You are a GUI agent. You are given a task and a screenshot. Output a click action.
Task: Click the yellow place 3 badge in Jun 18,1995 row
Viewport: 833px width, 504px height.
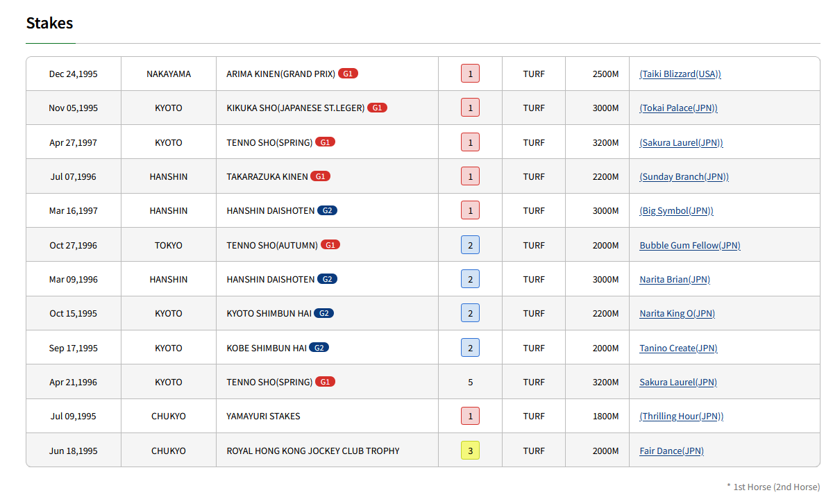tap(470, 451)
